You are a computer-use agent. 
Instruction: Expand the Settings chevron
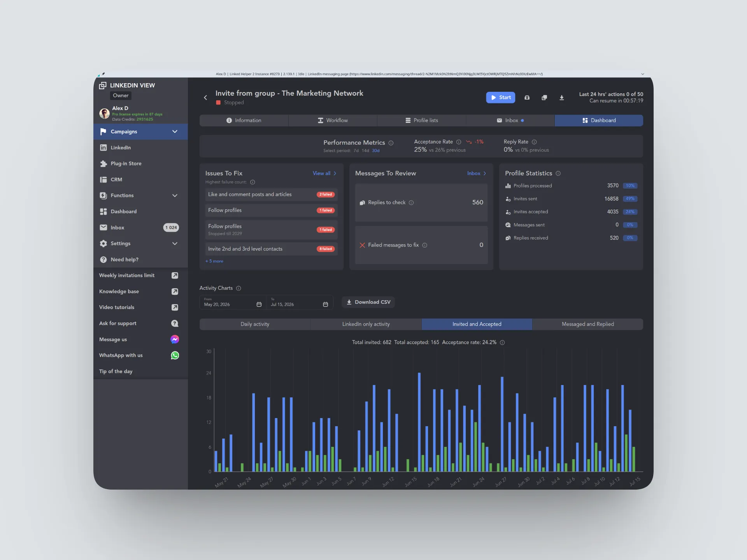[175, 243]
